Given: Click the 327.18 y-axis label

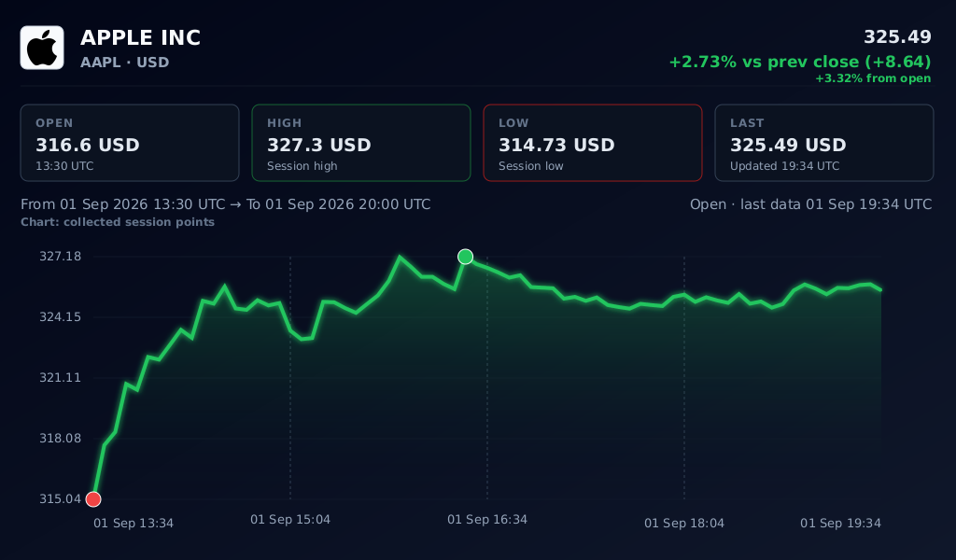Looking at the screenshot, I should (61, 256).
